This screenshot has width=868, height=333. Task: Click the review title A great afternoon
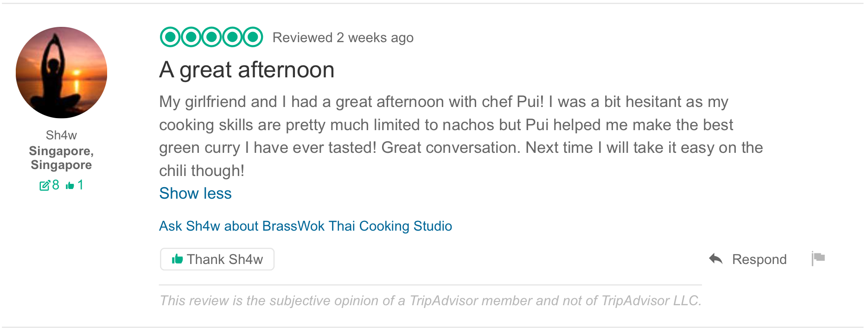click(247, 70)
